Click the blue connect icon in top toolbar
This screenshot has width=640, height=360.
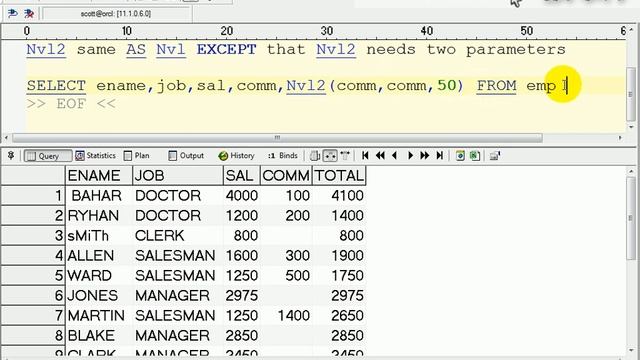click(x=13, y=14)
